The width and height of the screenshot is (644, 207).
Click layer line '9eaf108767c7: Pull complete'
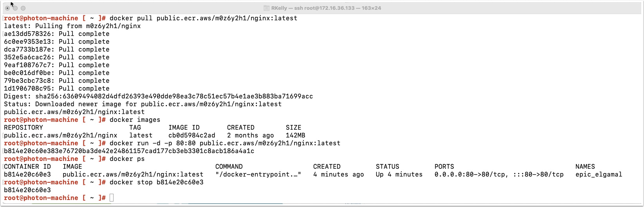coord(57,65)
